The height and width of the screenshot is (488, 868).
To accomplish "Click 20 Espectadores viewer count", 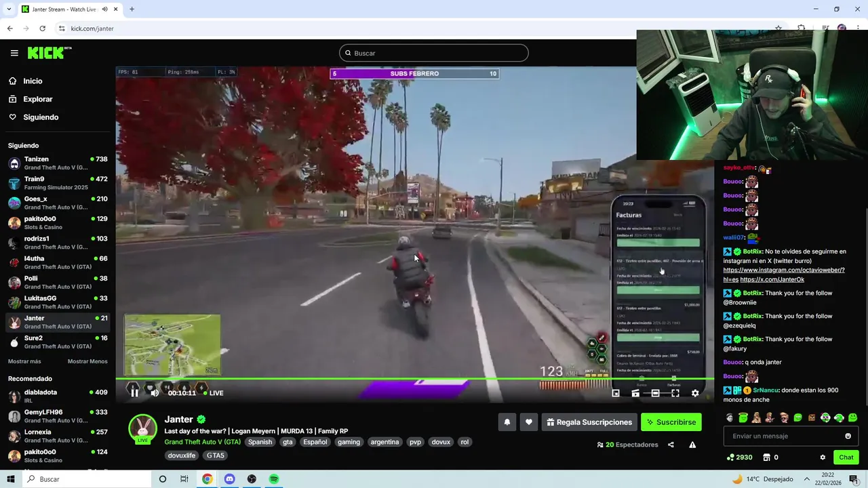I will (627, 445).
